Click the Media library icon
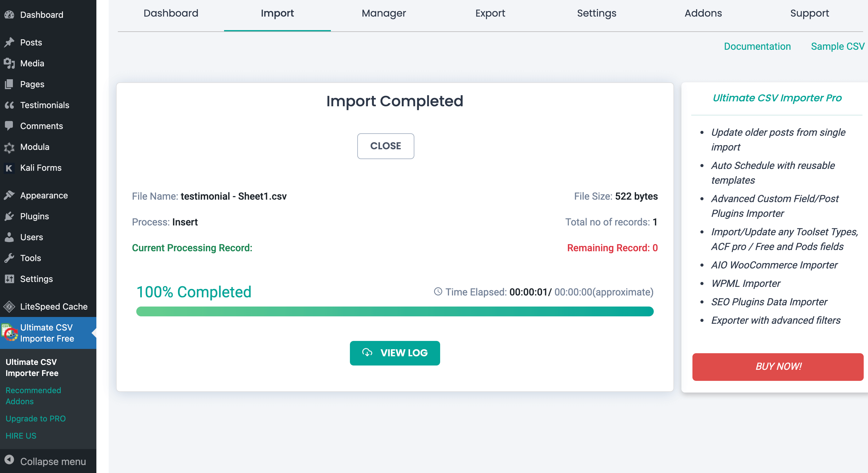868x473 pixels. click(x=10, y=63)
